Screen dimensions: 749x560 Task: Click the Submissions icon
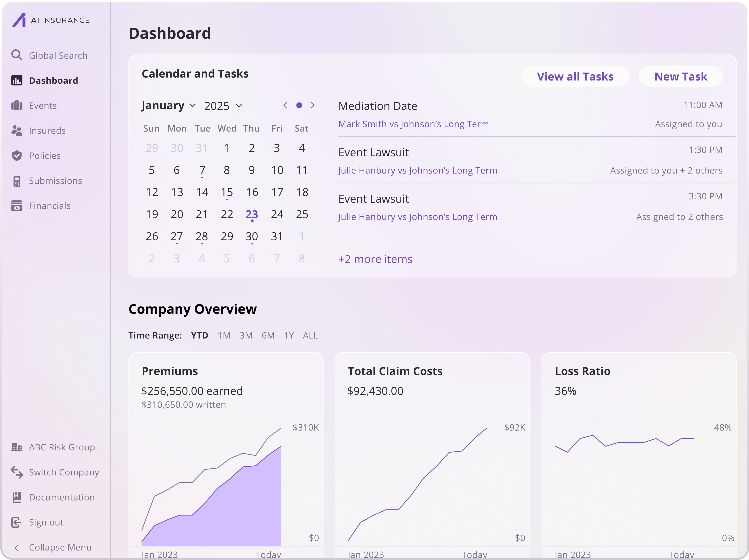(17, 180)
